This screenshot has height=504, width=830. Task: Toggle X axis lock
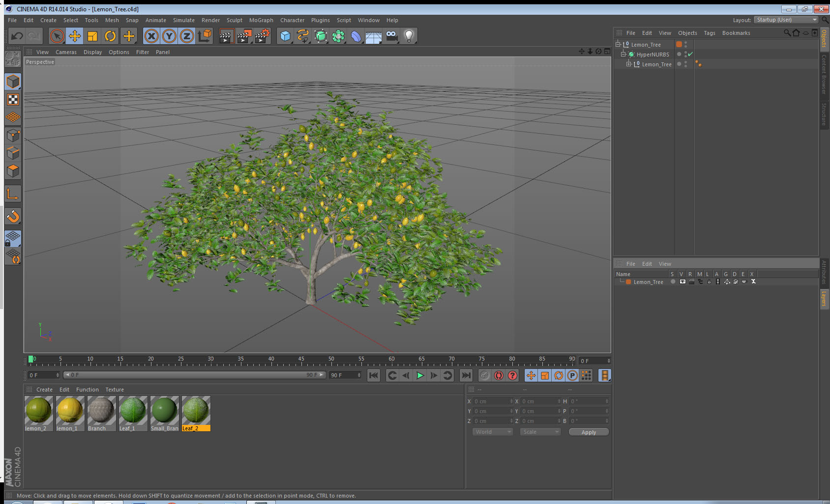[x=151, y=36]
